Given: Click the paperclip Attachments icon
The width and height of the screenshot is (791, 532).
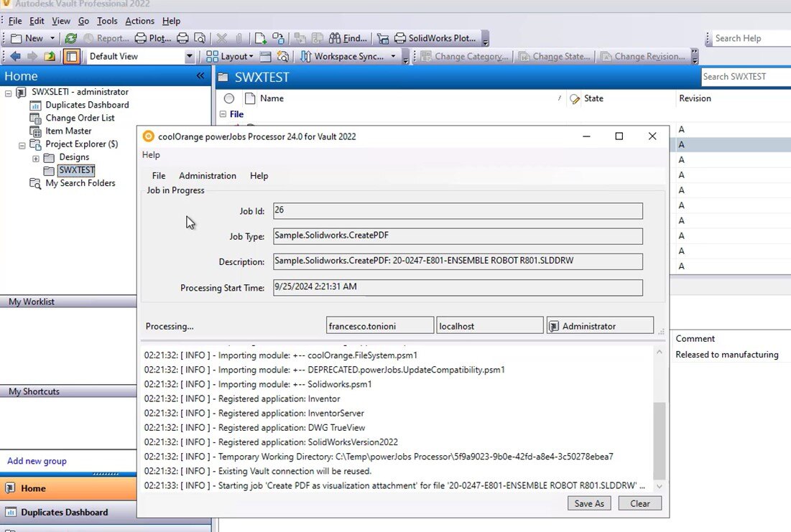Looking at the screenshot, I should tap(239, 38).
